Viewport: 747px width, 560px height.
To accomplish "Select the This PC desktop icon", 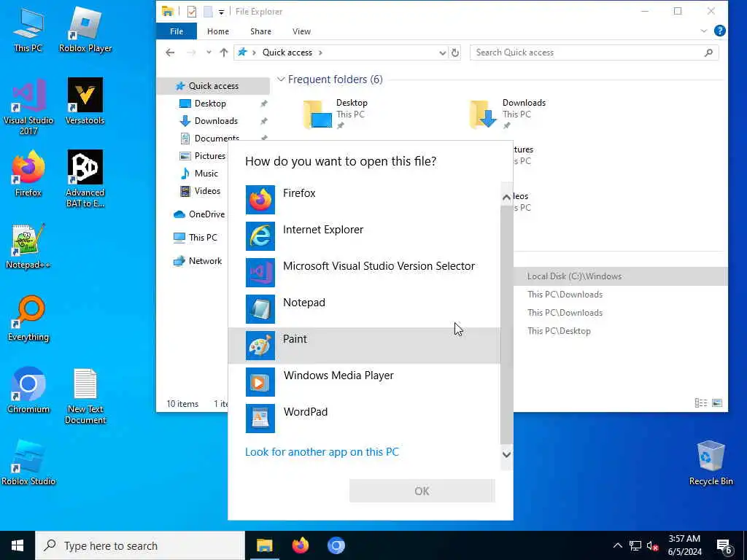I will coord(28,29).
